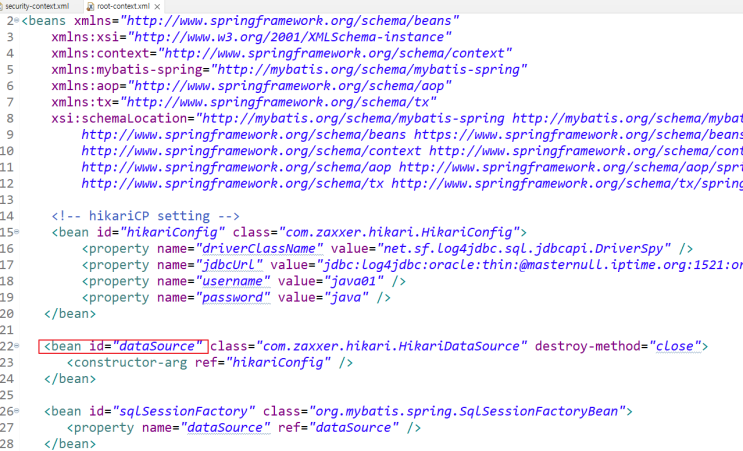Switch to the security-context.xml editor tab
The image size is (743, 451).
36,6
